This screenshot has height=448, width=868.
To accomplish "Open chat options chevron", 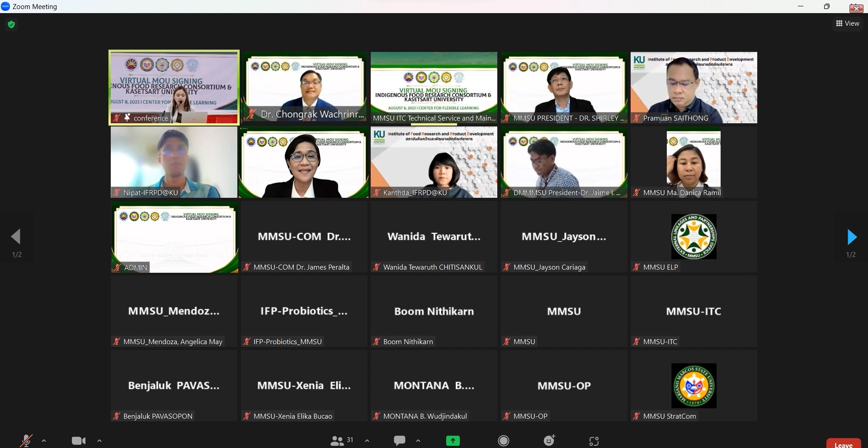I will [x=418, y=441].
